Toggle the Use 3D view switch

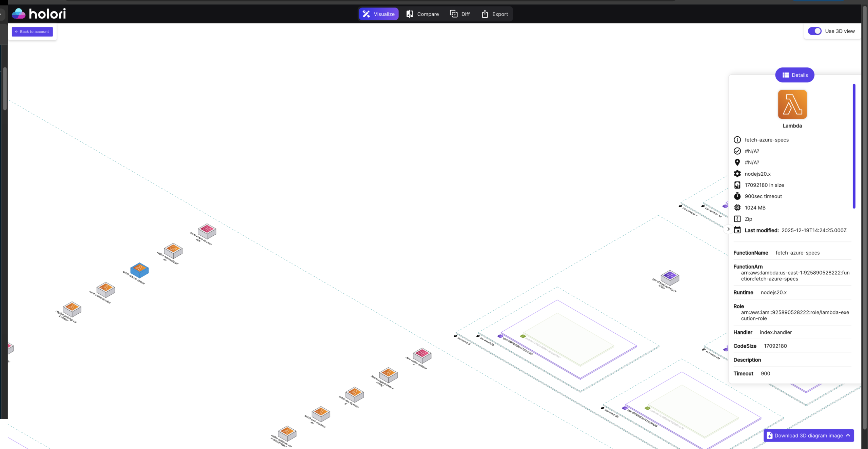[814, 31]
